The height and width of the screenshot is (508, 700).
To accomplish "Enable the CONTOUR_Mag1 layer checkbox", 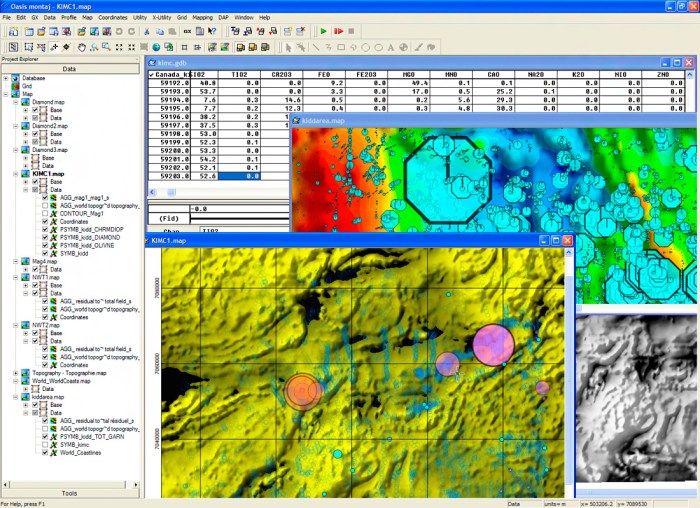I will pos(45,213).
